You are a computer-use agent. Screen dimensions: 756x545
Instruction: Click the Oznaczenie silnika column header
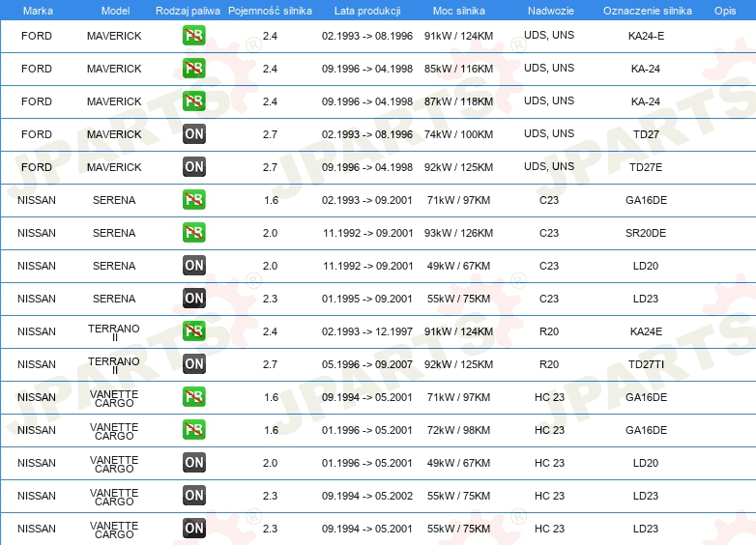(647, 11)
